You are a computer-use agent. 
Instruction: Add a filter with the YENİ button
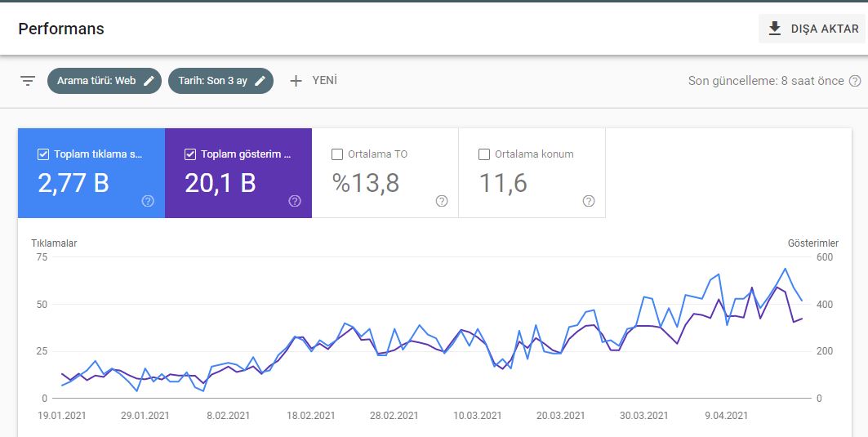coord(313,81)
